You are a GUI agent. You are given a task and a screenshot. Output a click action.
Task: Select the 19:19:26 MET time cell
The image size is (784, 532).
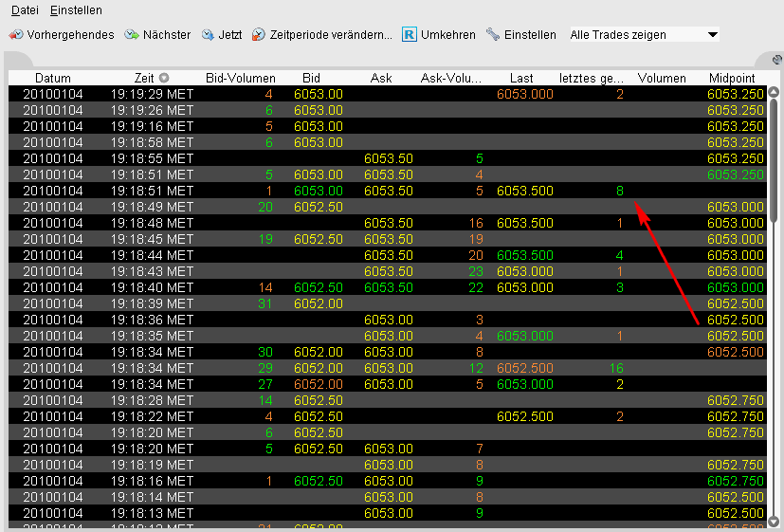coord(152,110)
